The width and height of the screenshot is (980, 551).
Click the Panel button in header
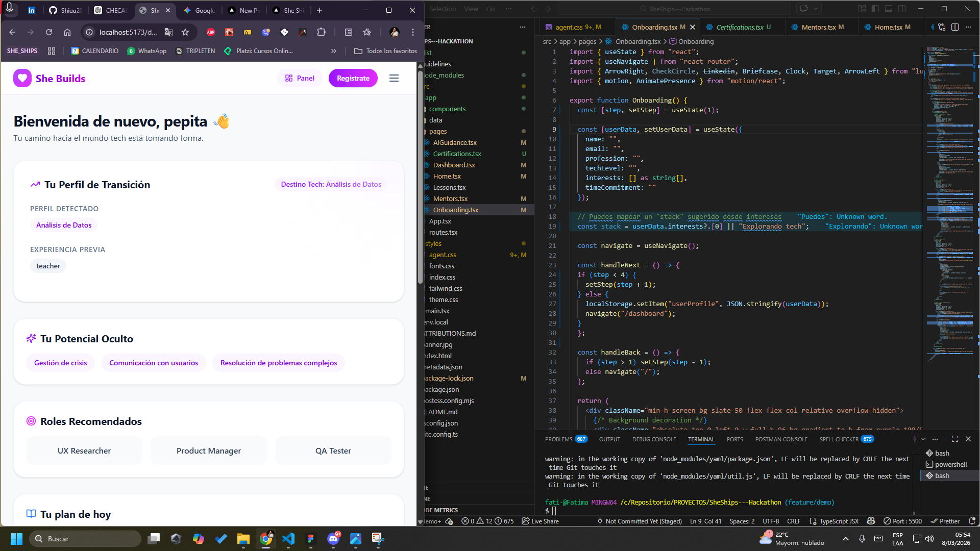pyautogui.click(x=300, y=78)
